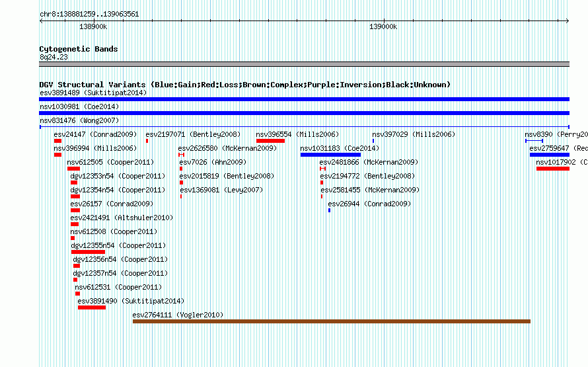Open esv2764111 (Vogler2010) variant
588x367 pixels.
178,315
